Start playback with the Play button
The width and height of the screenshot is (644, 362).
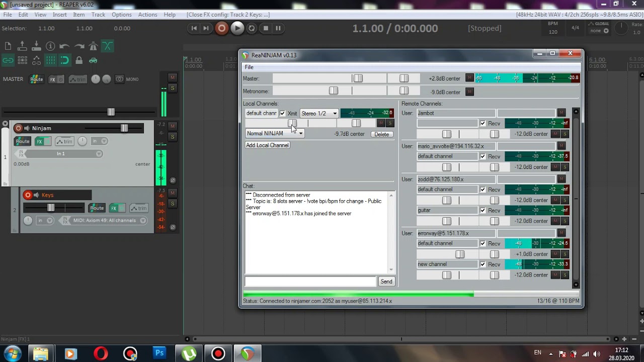tap(237, 28)
